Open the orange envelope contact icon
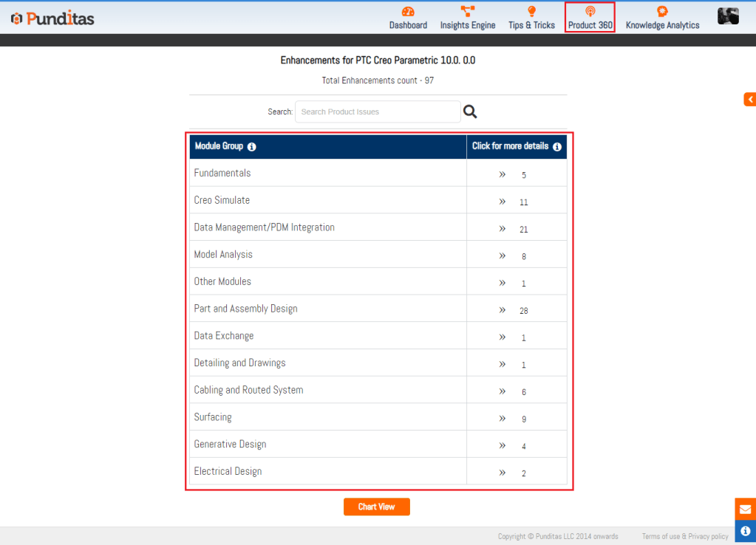This screenshot has height=545, width=756. pos(745,509)
